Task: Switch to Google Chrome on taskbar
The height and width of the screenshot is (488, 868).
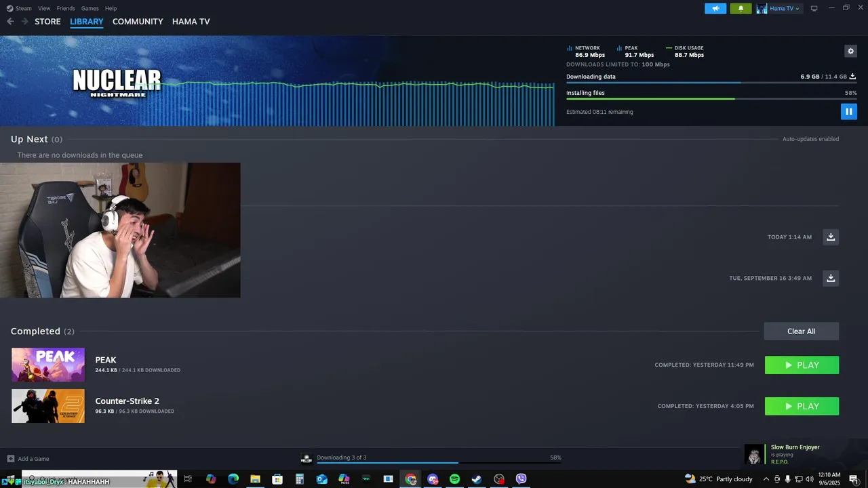Action: click(411, 479)
